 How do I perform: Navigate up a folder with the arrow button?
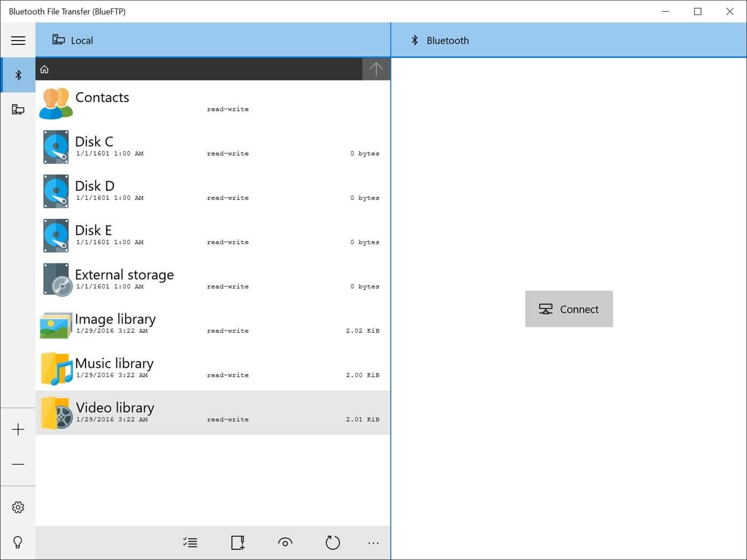point(376,69)
